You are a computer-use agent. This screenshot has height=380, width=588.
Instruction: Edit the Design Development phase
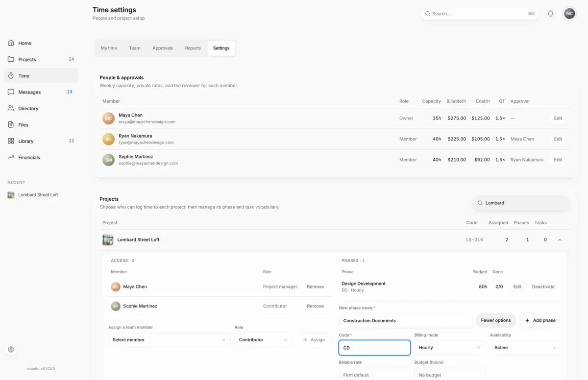point(517,287)
